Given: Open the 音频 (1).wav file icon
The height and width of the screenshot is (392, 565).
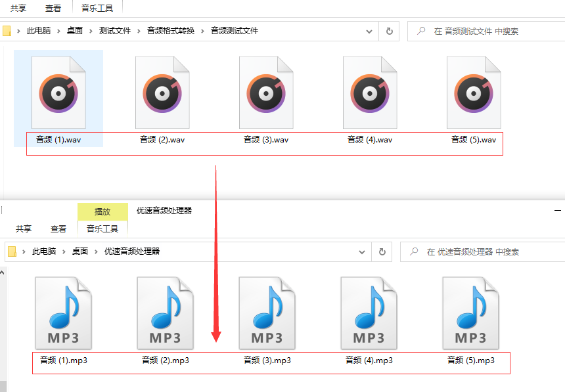Looking at the screenshot, I should pos(58,92).
